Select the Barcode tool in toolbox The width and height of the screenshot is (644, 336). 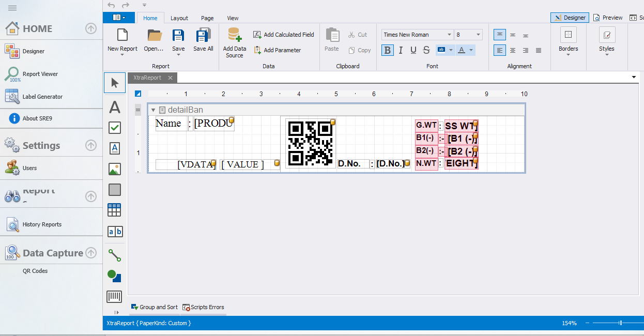pyautogui.click(x=115, y=296)
